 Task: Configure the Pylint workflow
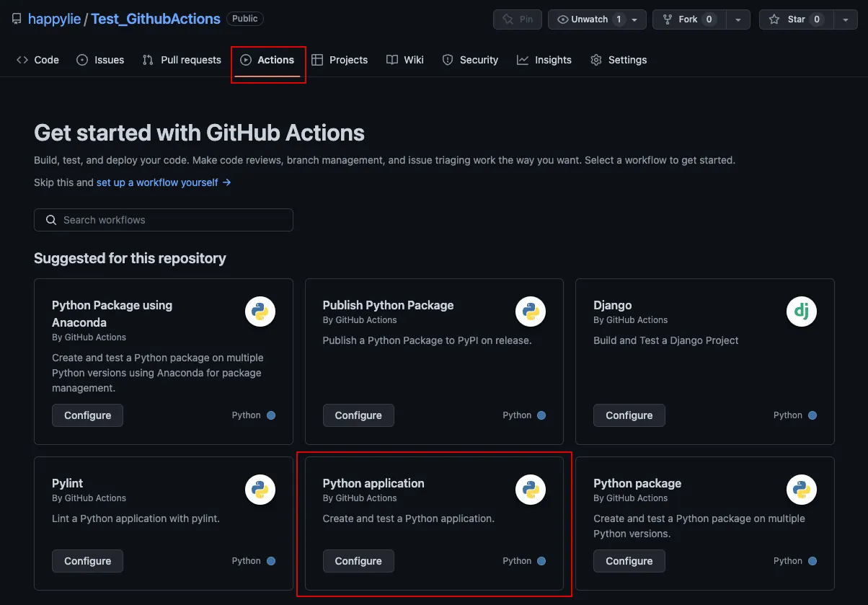pyautogui.click(x=87, y=561)
